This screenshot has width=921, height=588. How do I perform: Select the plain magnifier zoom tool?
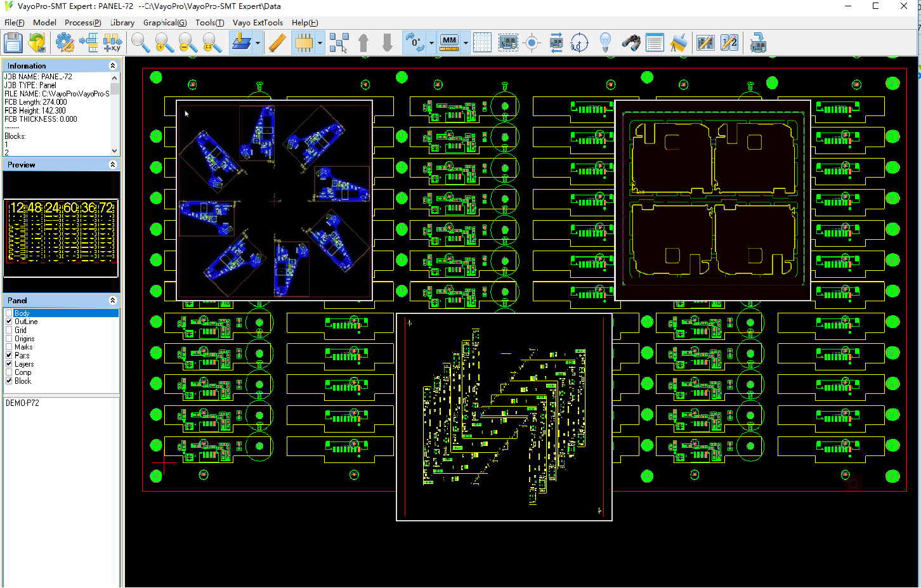[x=141, y=43]
